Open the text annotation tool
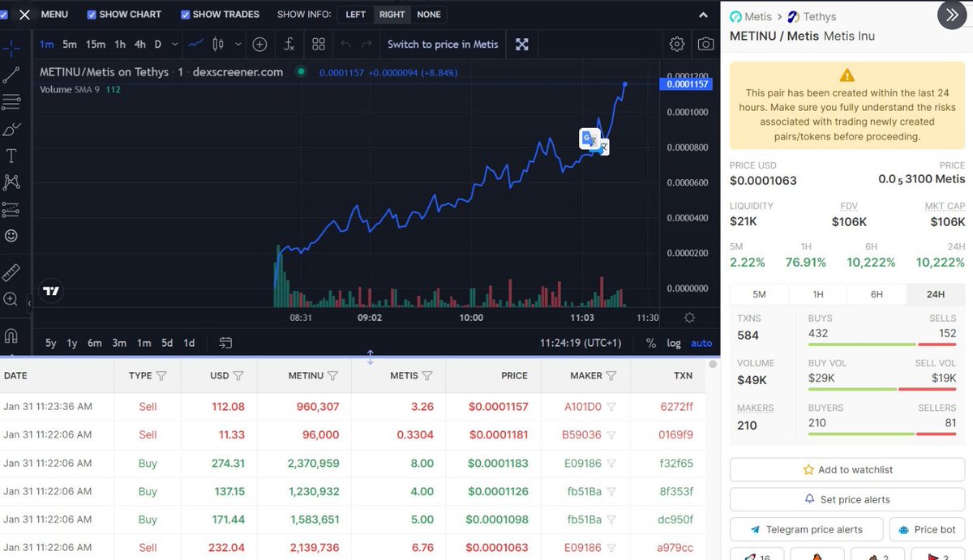The width and height of the screenshot is (973, 560). 11,156
